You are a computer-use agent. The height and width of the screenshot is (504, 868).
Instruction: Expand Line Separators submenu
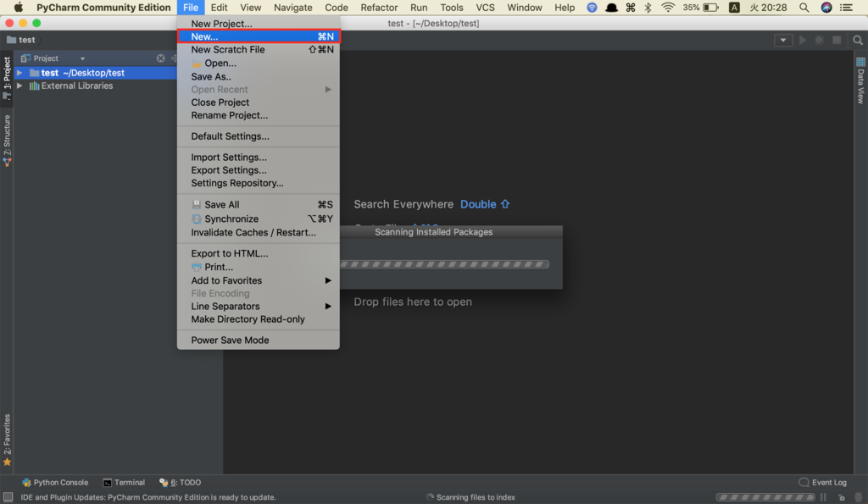[259, 306]
